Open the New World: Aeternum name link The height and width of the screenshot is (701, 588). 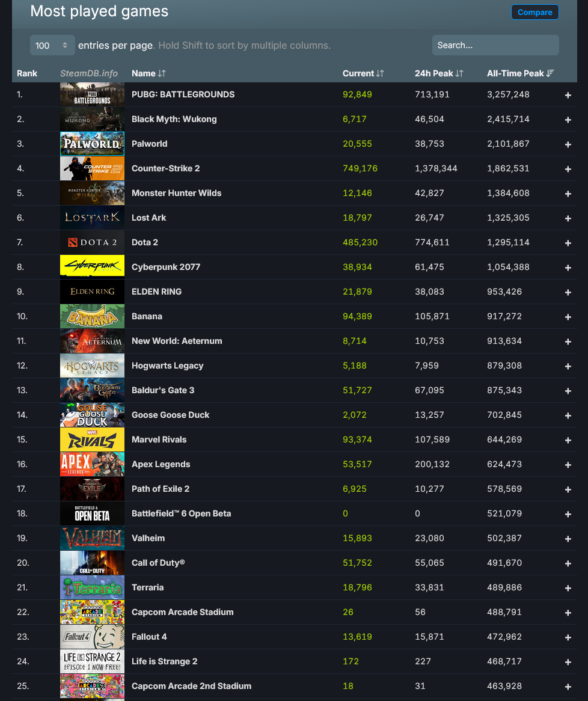[x=177, y=341]
